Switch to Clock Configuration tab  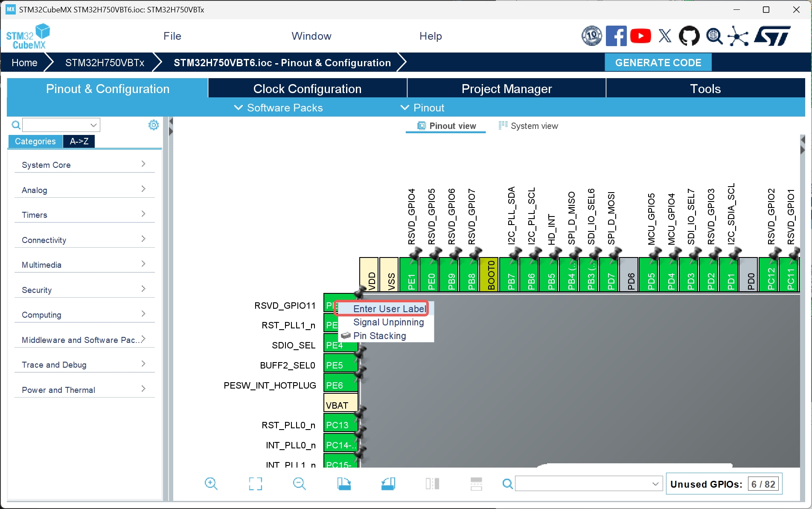pyautogui.click(x=307, y=88)
